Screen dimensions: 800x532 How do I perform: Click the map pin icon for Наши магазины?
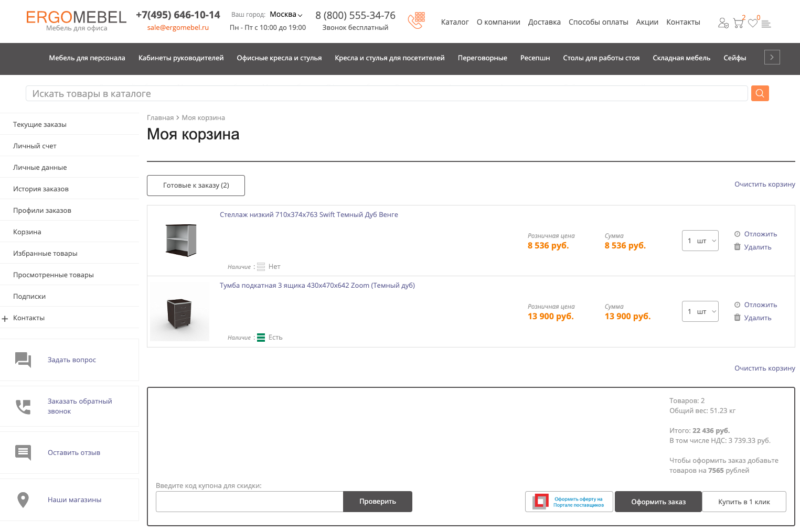coord(23,500)
